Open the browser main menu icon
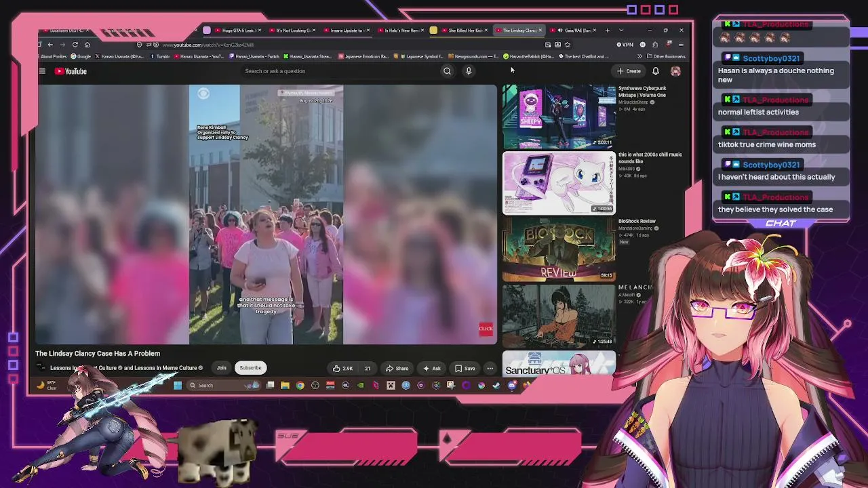868x488 pixels. click(681, 45)
